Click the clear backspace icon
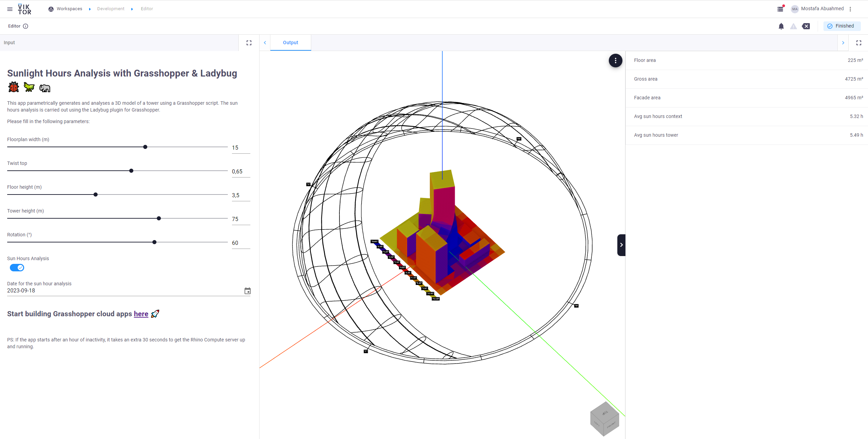868x439 pixels. pos(806,26)
